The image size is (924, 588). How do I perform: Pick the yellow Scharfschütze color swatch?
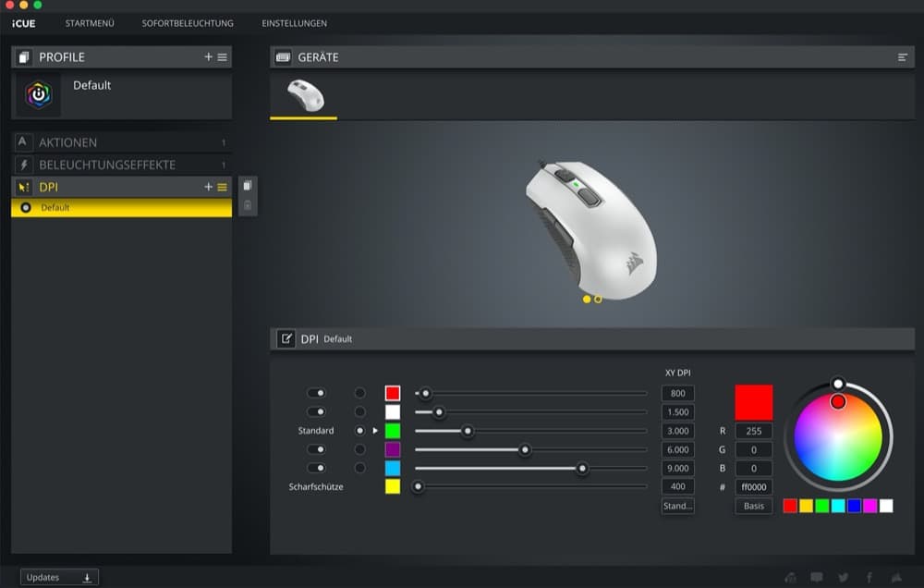click(x=393, y=486)
